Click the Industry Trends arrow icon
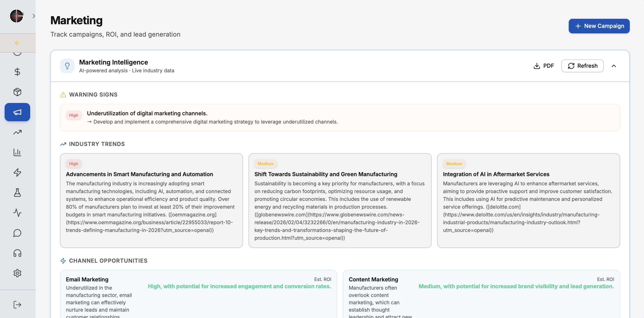 click(x=63, y=144)
